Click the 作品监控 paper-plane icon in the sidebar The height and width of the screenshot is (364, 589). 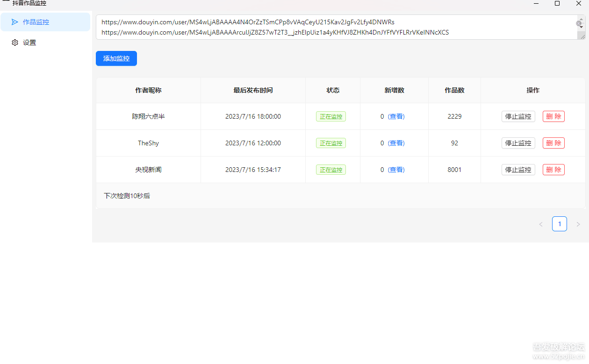pos(15,22)
